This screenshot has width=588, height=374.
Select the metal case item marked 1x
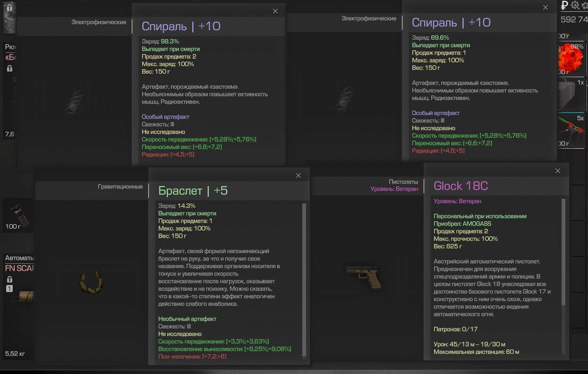(x=571, y=95)
